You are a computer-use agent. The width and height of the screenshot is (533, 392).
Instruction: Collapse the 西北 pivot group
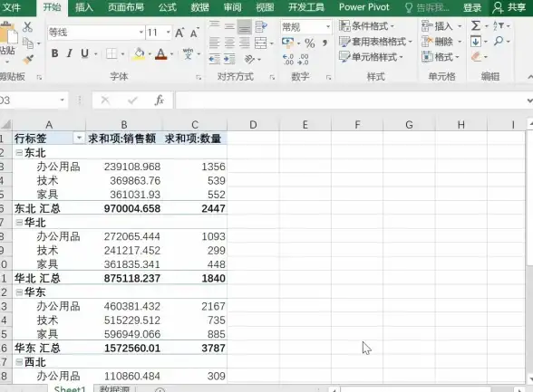19,362
